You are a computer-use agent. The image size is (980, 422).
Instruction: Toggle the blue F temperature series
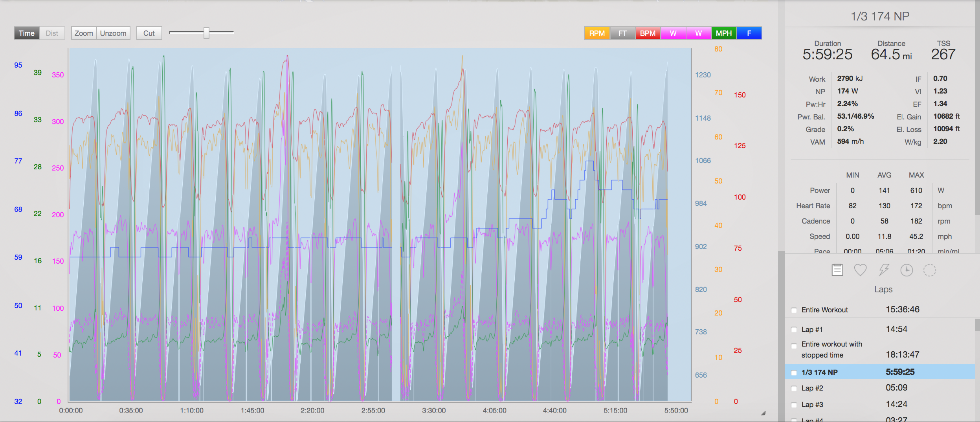pyautogui.click(x=749, y=33)
